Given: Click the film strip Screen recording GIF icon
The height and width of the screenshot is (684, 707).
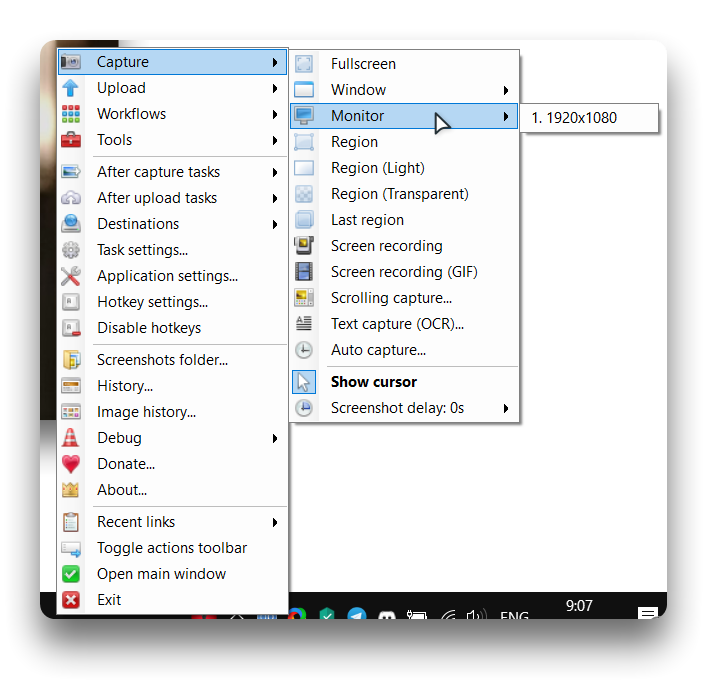Looking at the screenshot, I should [304, 272].
